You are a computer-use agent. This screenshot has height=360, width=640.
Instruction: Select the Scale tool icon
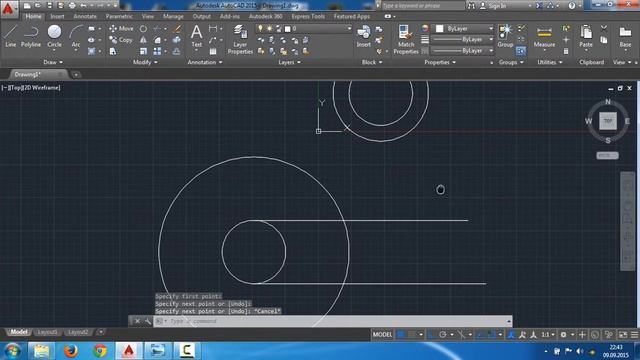point(143,51)
